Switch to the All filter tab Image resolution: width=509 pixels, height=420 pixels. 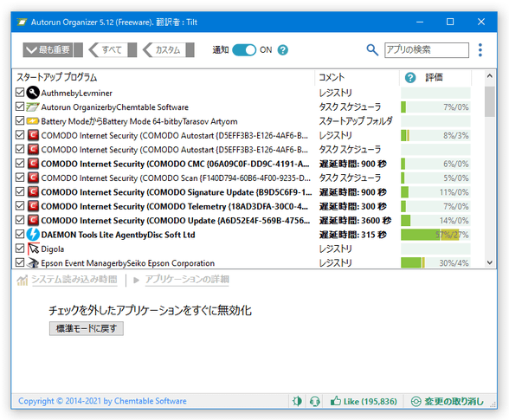click(x=113, y=50)
